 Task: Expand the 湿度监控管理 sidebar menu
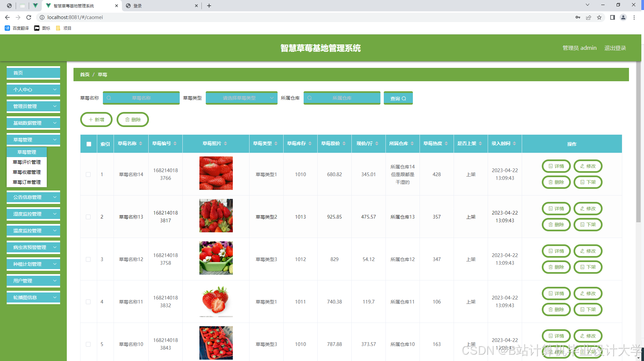[x=33, y=214]
